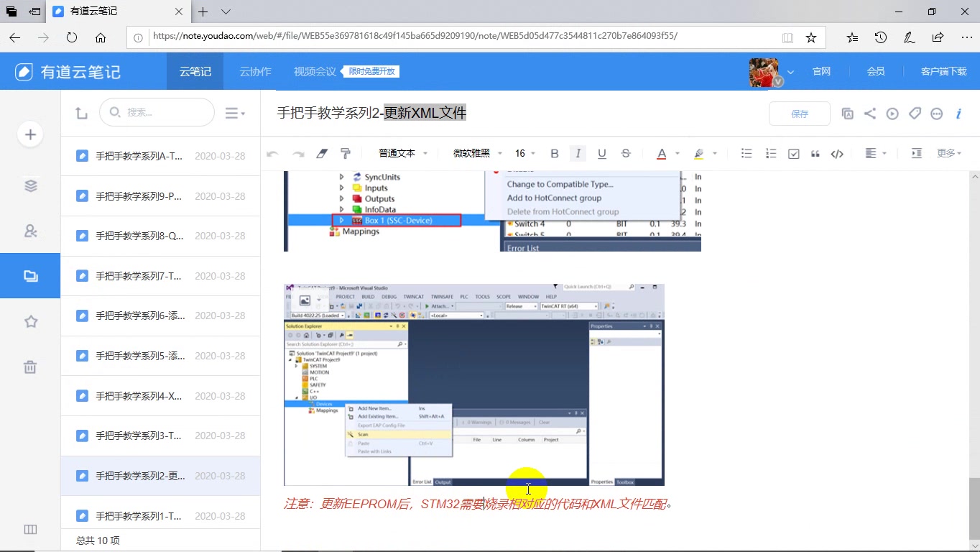The width and height of the screenshot is (980, 552).
Task: Click the 保存 save button
Action: [x=800, y=114]
